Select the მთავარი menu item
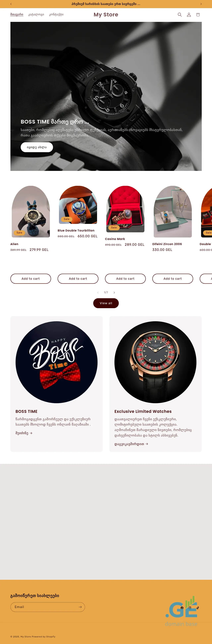 point(17,15)
